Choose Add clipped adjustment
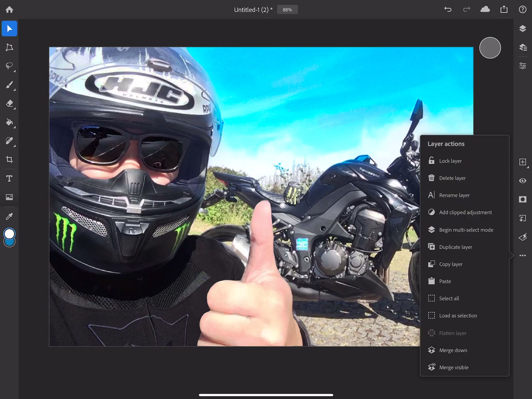Image resolution: width=532 pixels, height=399 pixels. pos(465,212)
